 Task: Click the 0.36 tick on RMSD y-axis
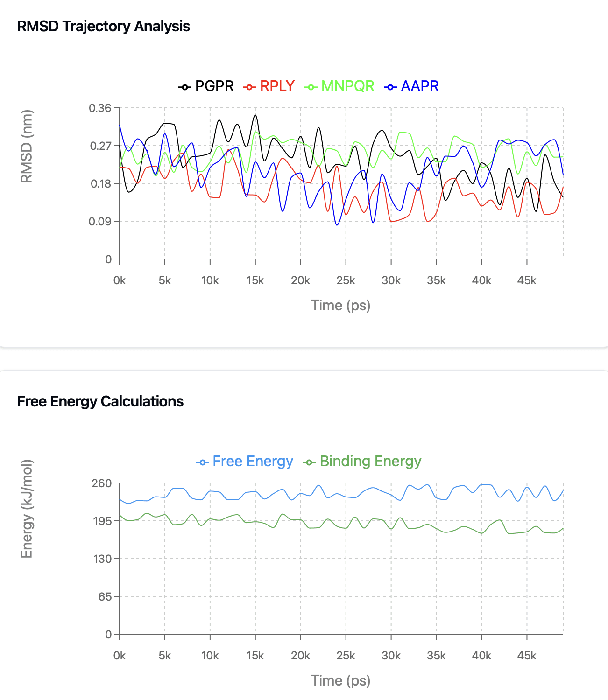[x=100, y=108]
